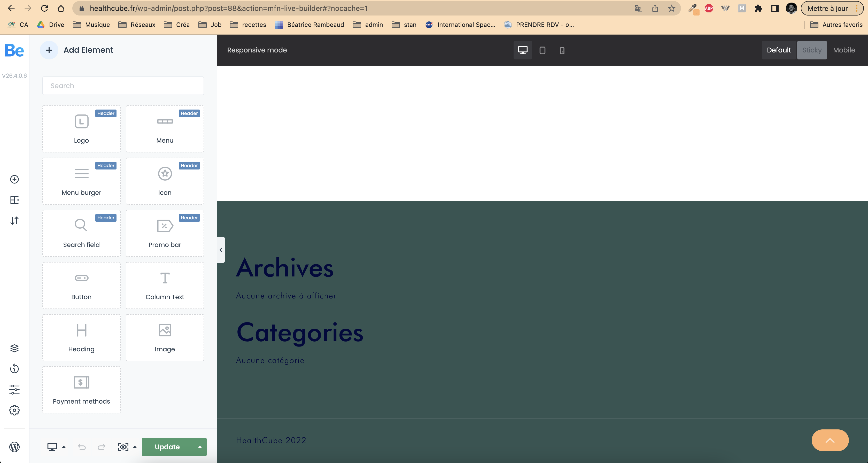Image resolution: width=868 pixels, height=463 pixels.
Task: Click the sidebar circled plus icon
Action: click(14, 179)
